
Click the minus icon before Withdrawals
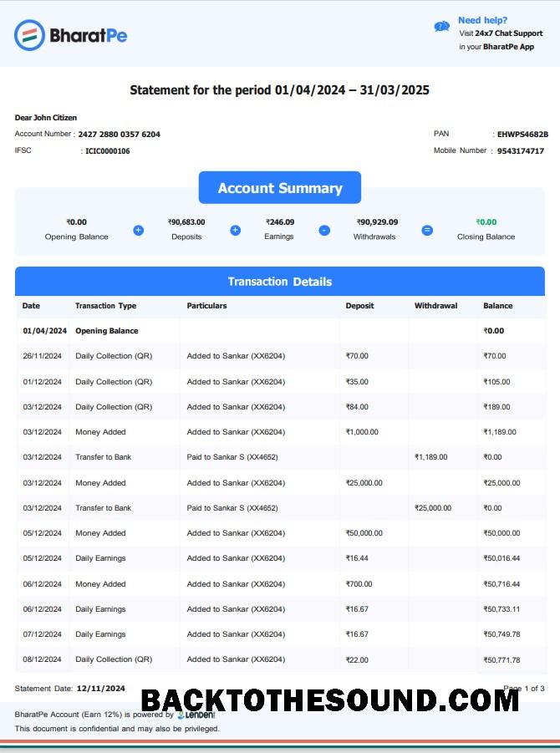pos(324,231)
